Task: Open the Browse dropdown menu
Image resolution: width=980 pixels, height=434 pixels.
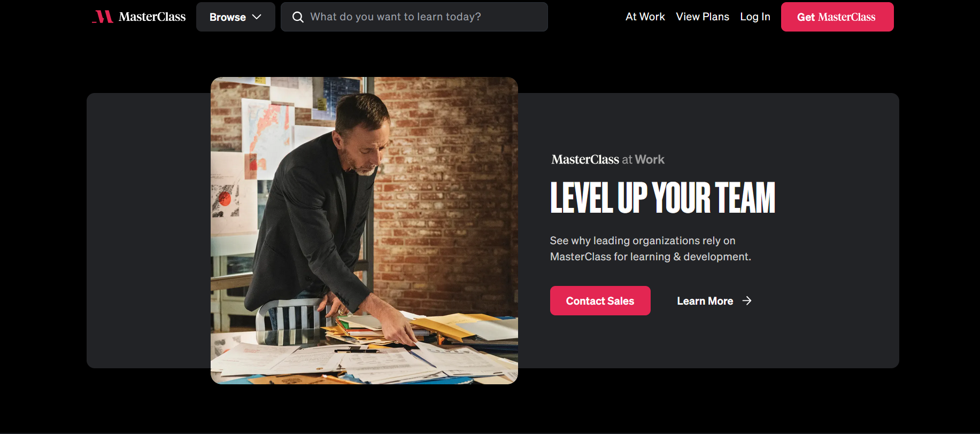Action: 235,17
